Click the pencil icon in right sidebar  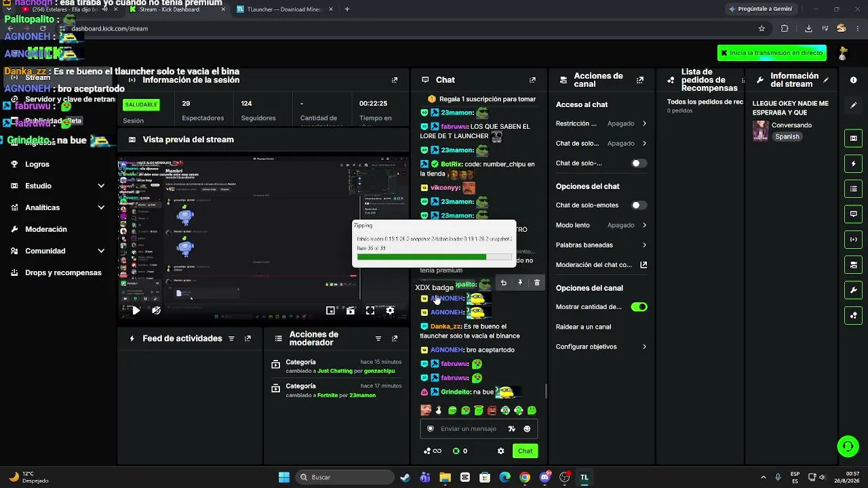(853, 105)
